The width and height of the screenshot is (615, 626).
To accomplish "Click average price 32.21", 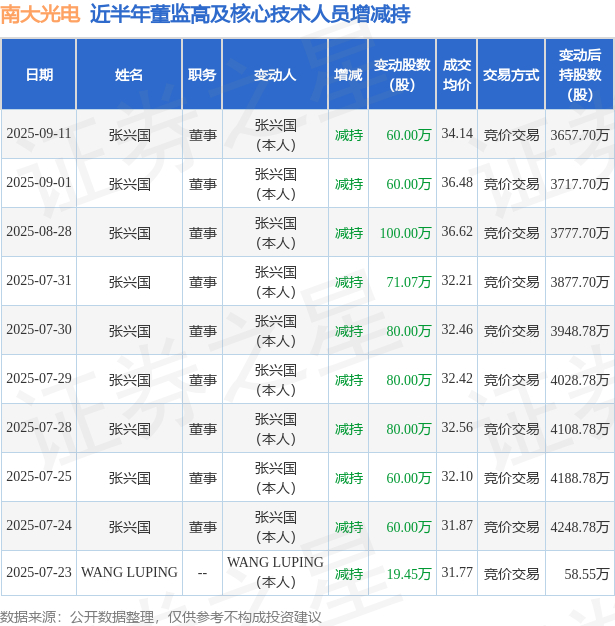I will [x=457, y=281].
